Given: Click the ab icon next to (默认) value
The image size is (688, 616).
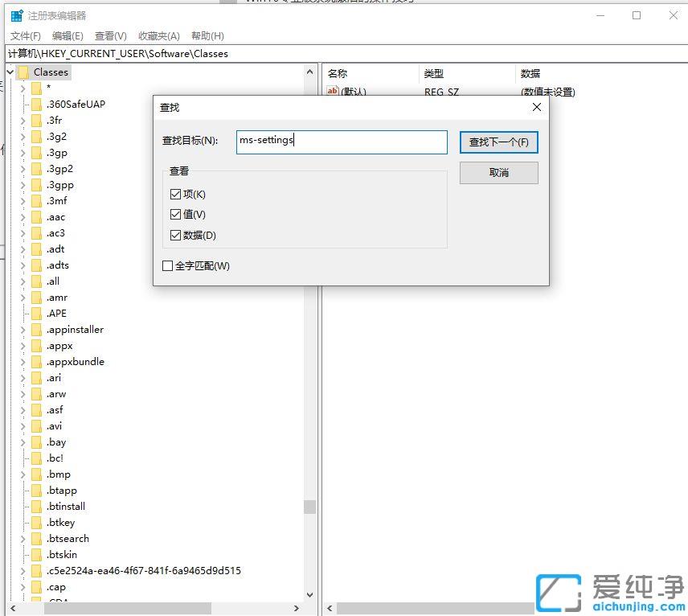Looking at the screenshot, I should 332,92.
